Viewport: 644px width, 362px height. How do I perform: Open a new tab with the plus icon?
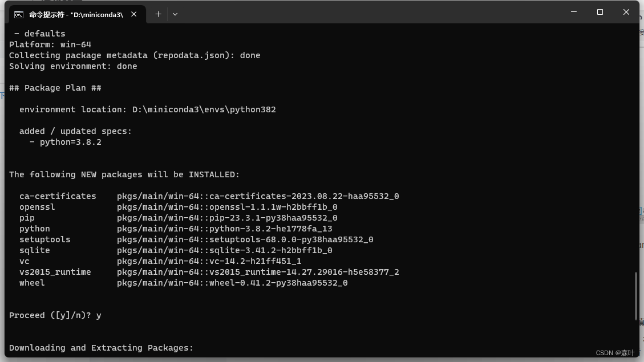tap(158, 14)
